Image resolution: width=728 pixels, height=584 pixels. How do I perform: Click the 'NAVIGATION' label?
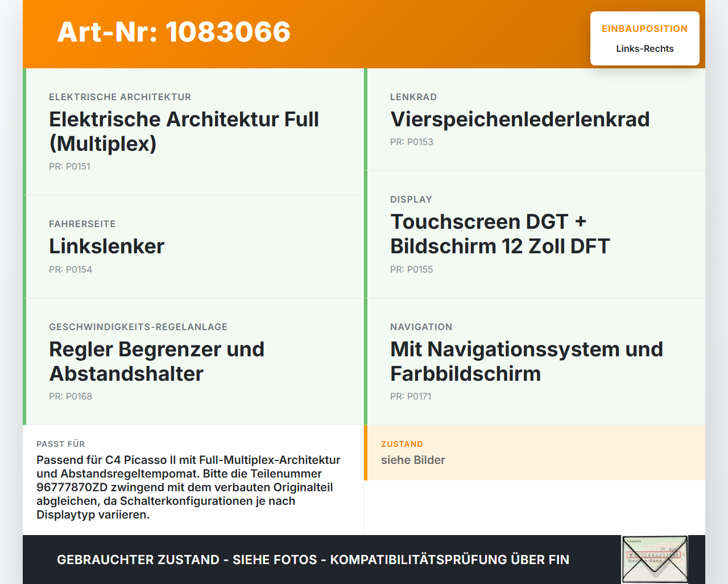421,327
